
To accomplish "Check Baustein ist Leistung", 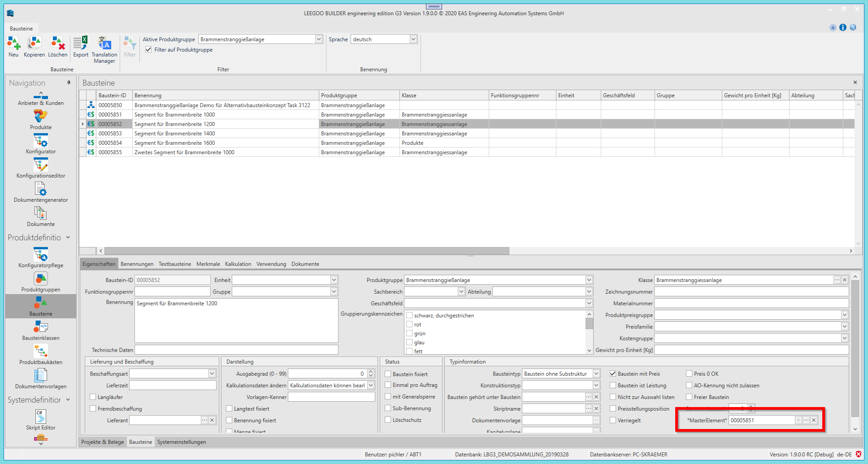I will pos(613,385).
